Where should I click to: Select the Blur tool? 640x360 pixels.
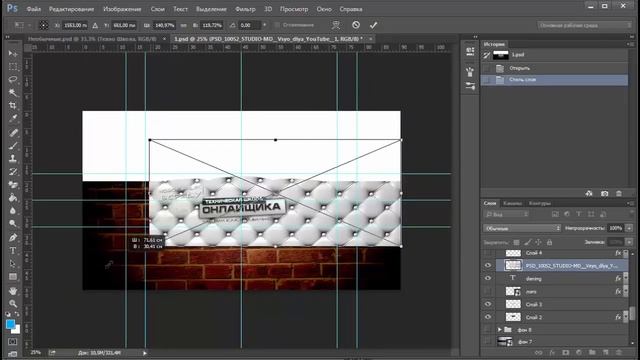(13, 211)
